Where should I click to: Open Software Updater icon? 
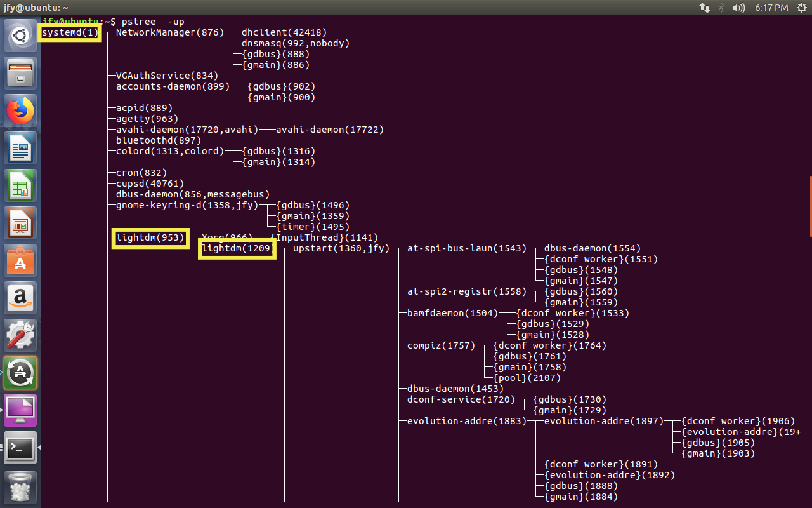[x=20, y=373]
